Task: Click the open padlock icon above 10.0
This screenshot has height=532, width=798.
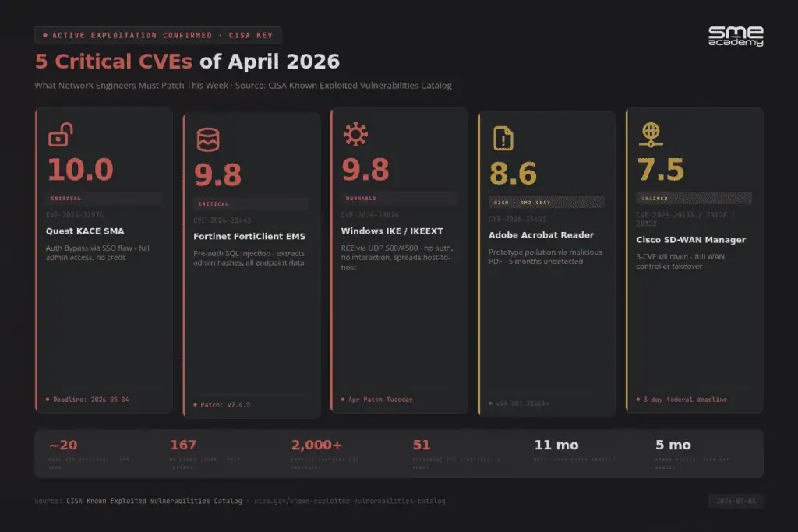Action: (61, 134)
